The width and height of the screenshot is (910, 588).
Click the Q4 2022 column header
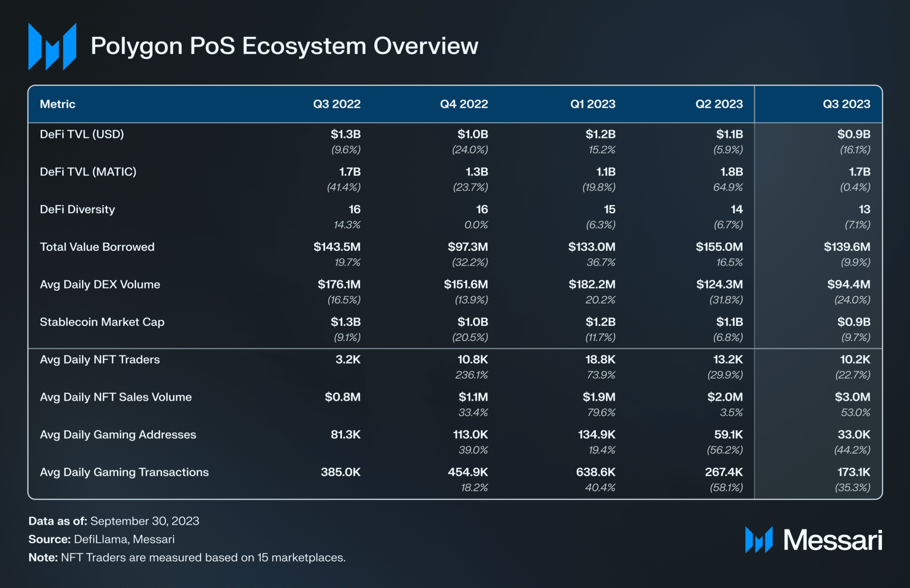click(x=464, y=104)
